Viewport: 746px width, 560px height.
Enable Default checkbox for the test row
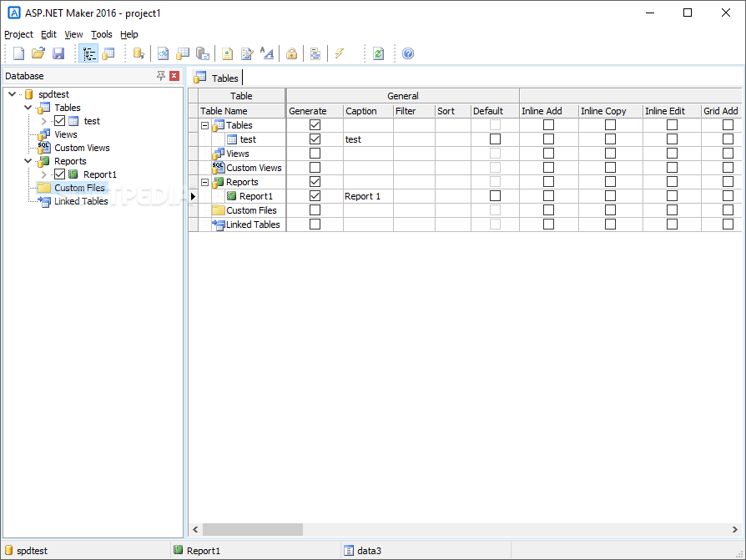pyautogui.click(x=496, y=139)
